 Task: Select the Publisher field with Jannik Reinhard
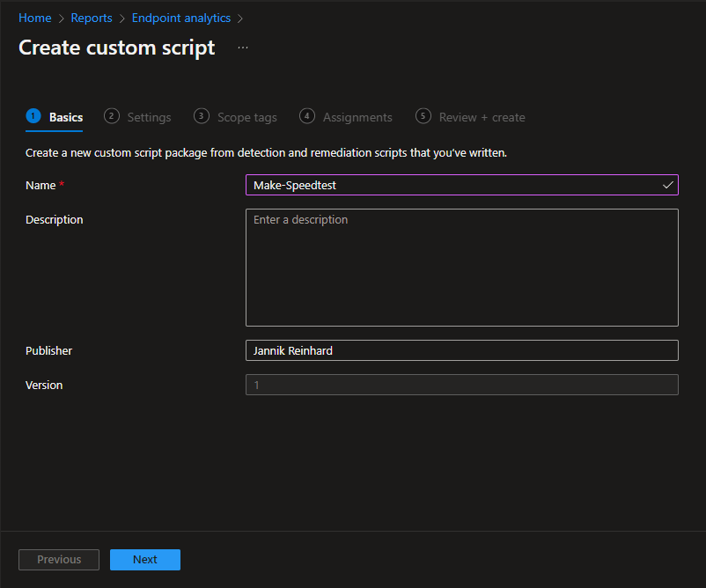(461, 350)
